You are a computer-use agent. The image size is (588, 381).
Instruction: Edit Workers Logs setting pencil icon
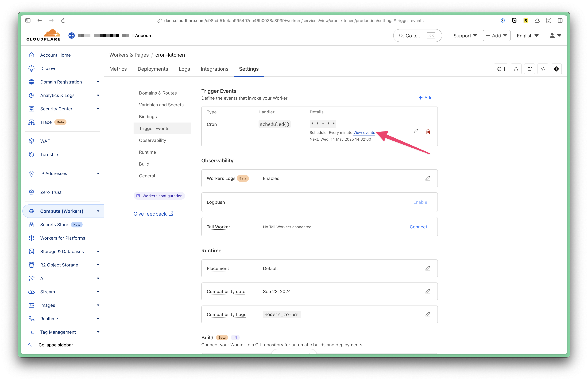point(427,178)
